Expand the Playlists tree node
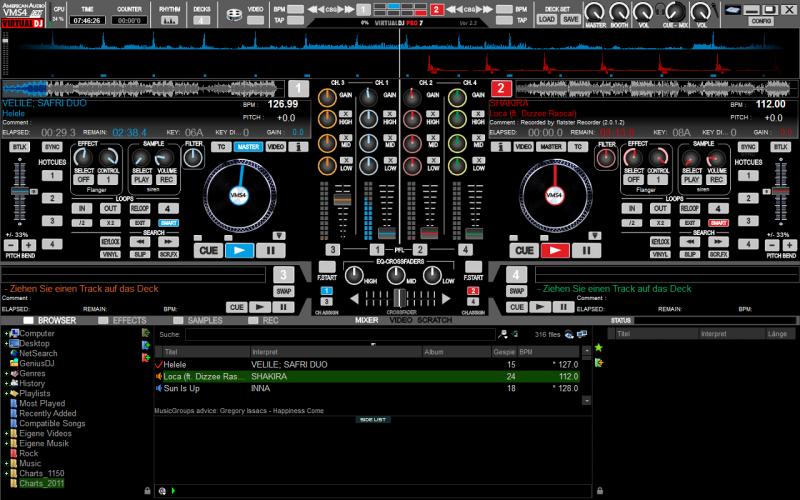 point(5,394)
